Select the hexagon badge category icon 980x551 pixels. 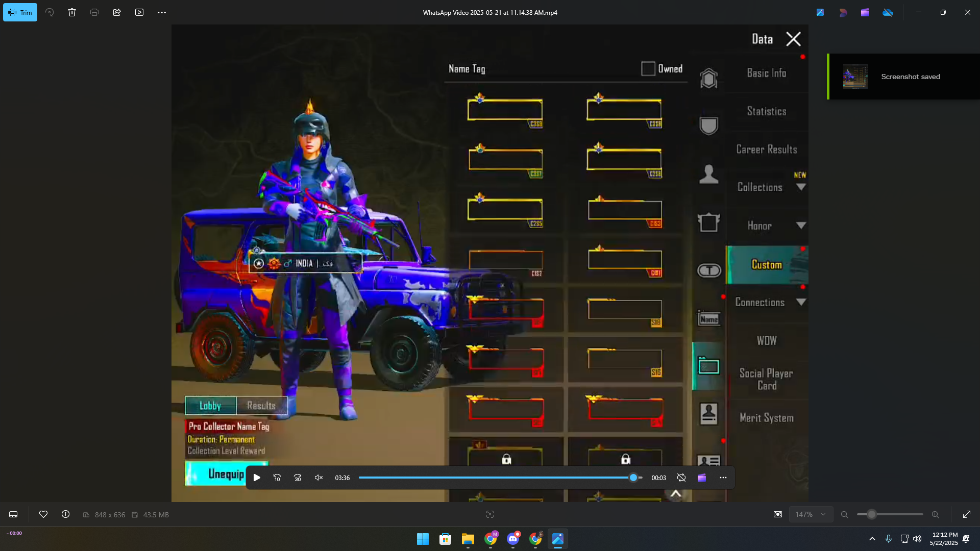(x=708, y=78)
